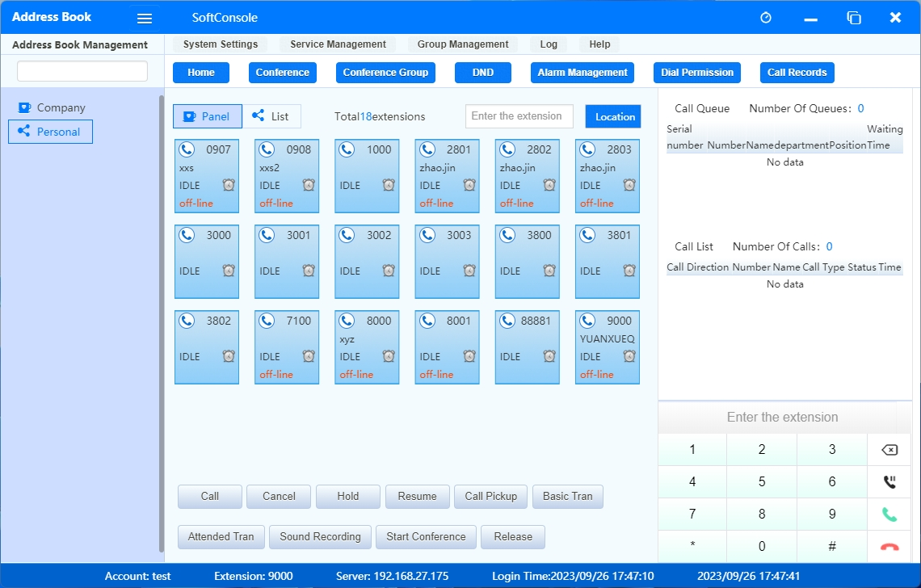This screenshot has width=921, height=588.
Task: Click the Call Pickup button
Action: click(x=490, y=497)
